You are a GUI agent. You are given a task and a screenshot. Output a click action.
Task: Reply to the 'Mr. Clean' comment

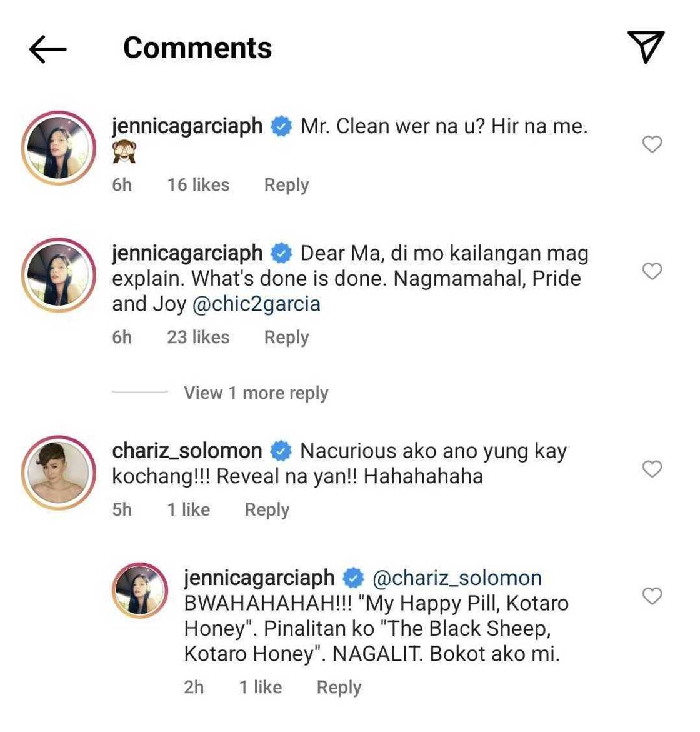[x=286, y=185]
